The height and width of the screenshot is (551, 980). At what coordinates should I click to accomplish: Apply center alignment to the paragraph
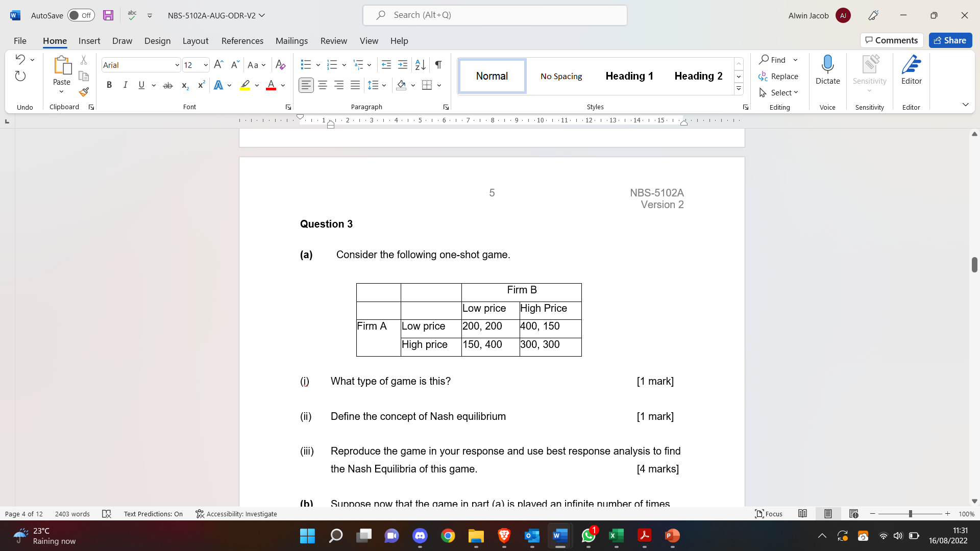[x=322, y=85]
